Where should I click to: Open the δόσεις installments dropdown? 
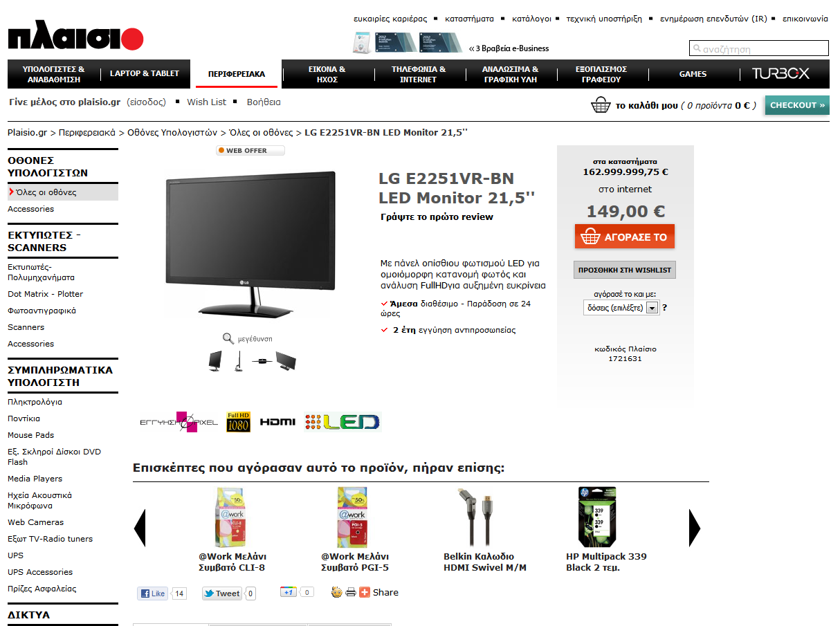click(621, 308)
